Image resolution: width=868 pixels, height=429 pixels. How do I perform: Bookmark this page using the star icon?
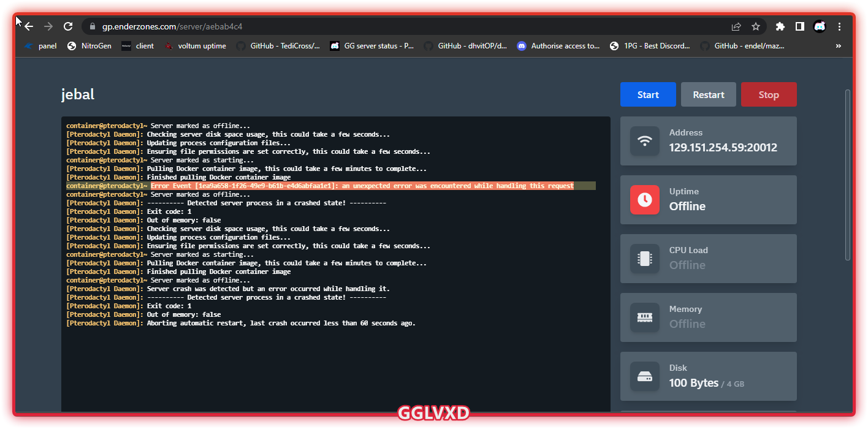[756, 26]
